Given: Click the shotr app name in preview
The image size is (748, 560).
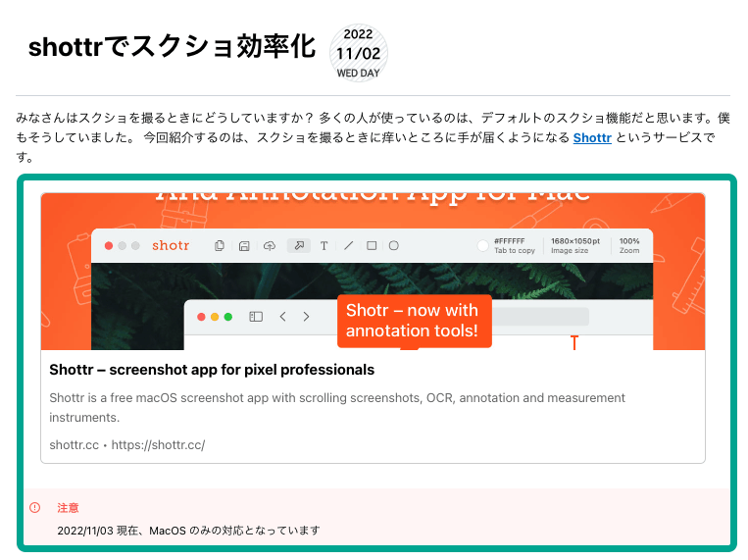Looking at the screenshot, I should [x=171, y=245].
